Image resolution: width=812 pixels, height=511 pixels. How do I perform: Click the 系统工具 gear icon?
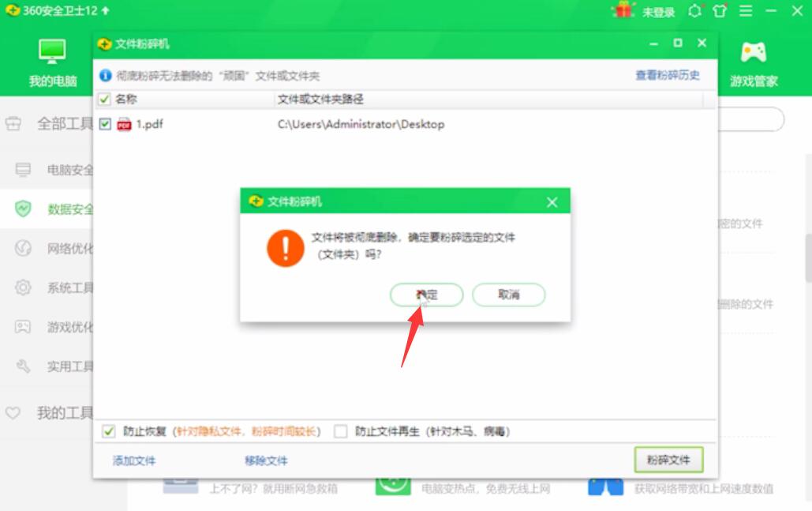(23, 287)
